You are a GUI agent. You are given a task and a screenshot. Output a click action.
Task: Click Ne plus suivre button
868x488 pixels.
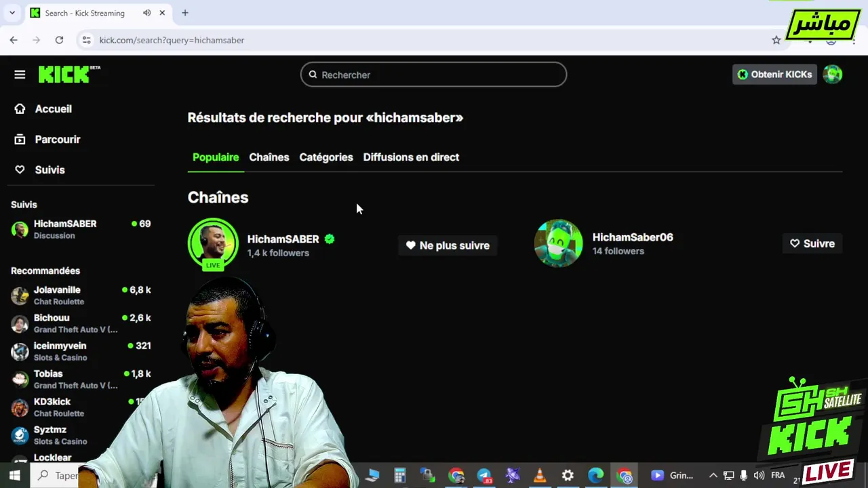tap(448, 245)
